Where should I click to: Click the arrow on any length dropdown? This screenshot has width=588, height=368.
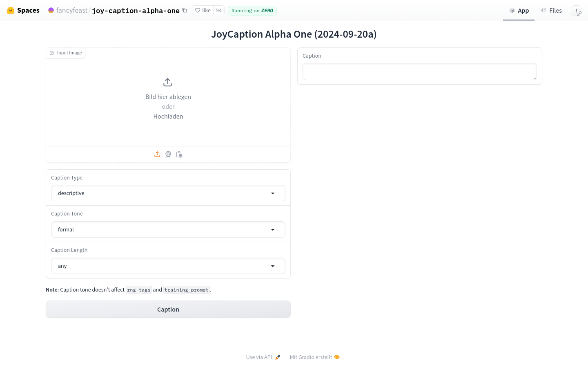273,266
